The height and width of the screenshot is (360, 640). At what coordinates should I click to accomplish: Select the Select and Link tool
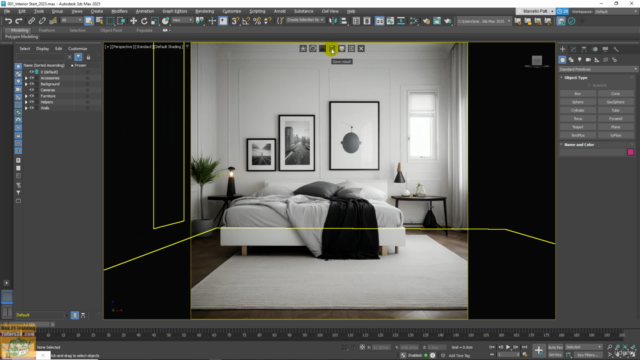31,21
